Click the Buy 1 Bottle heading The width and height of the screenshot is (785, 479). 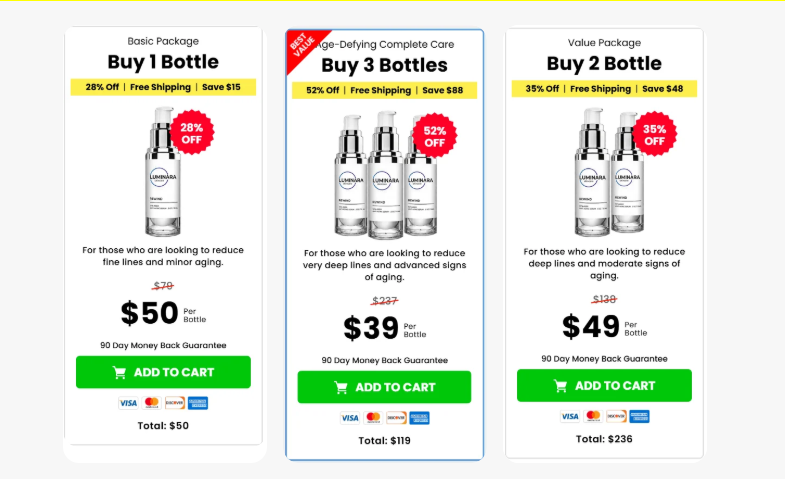point(163,63)
